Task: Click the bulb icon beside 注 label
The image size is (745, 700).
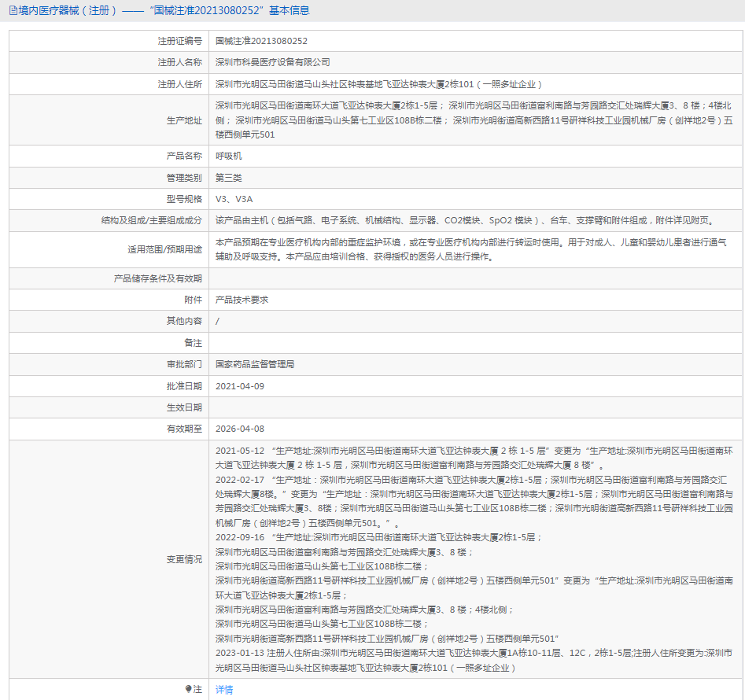Action: [x=189, y=689]
